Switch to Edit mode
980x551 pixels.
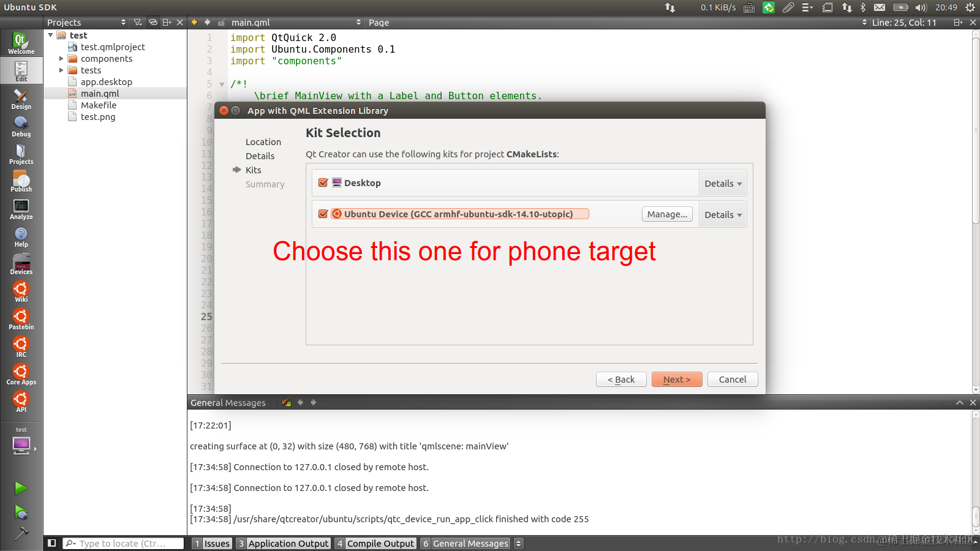[21, 71]
